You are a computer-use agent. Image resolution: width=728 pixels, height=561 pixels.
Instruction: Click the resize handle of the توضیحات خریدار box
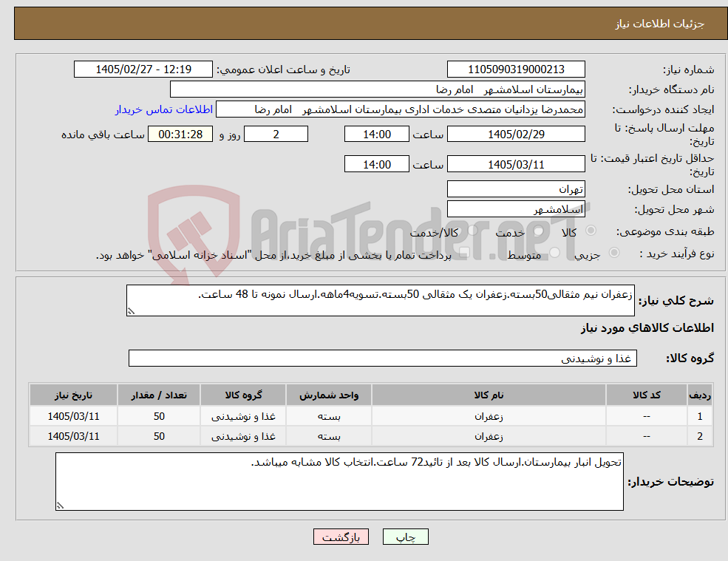pos(60,506)
